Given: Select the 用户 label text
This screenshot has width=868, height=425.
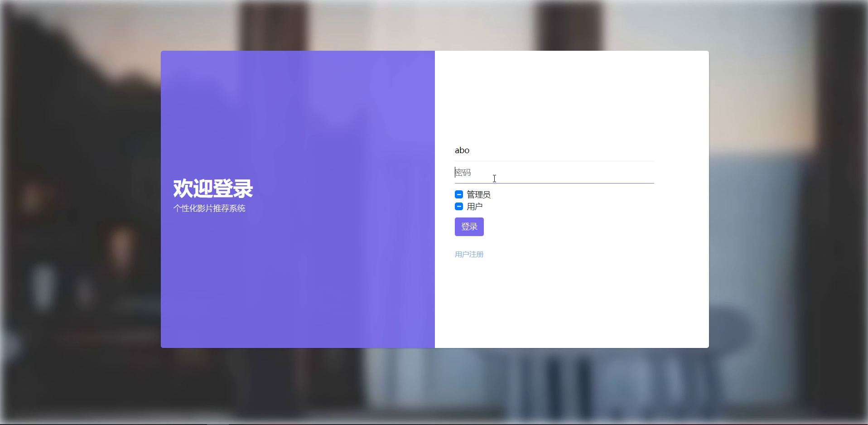Looking at the screenshot, I should (474, 206).
